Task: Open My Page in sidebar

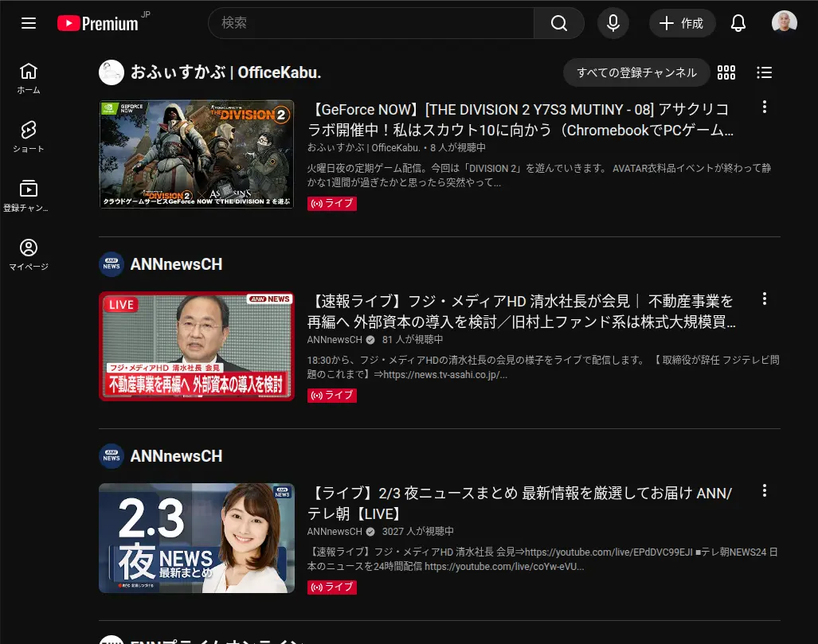Action: [x=29, y=255]
